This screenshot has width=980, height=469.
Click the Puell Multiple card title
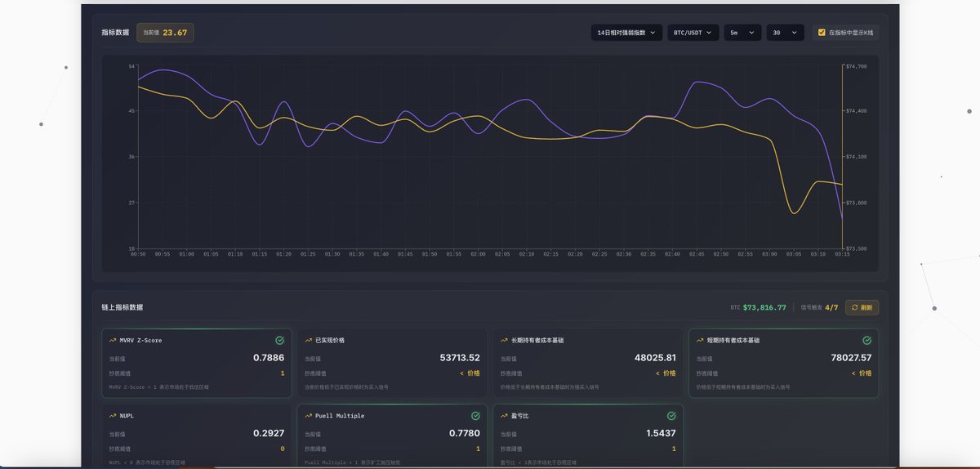click(340, 416)
